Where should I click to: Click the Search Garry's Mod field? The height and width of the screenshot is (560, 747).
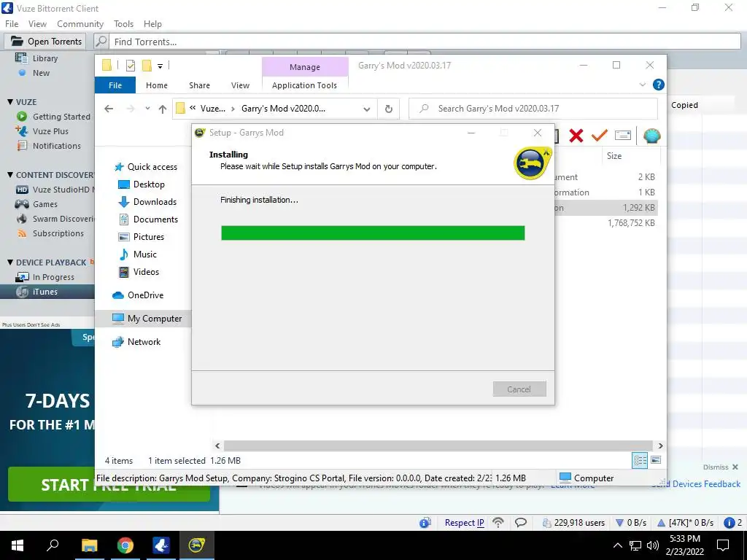[x=533, y=109]
